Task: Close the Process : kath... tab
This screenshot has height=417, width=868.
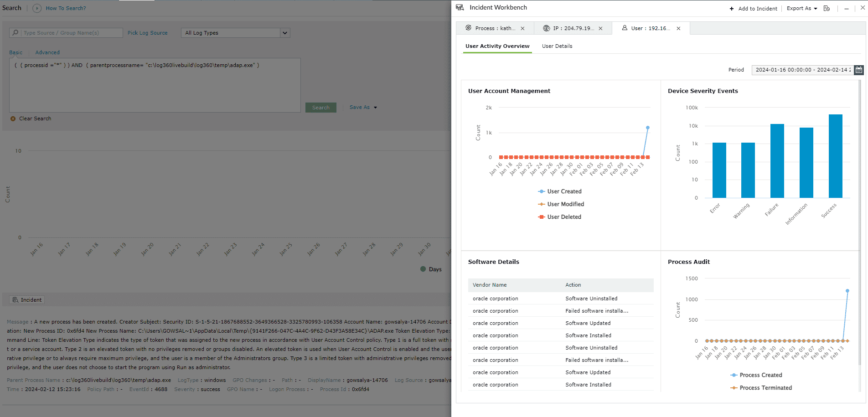Action: click(x=522, y=28)
